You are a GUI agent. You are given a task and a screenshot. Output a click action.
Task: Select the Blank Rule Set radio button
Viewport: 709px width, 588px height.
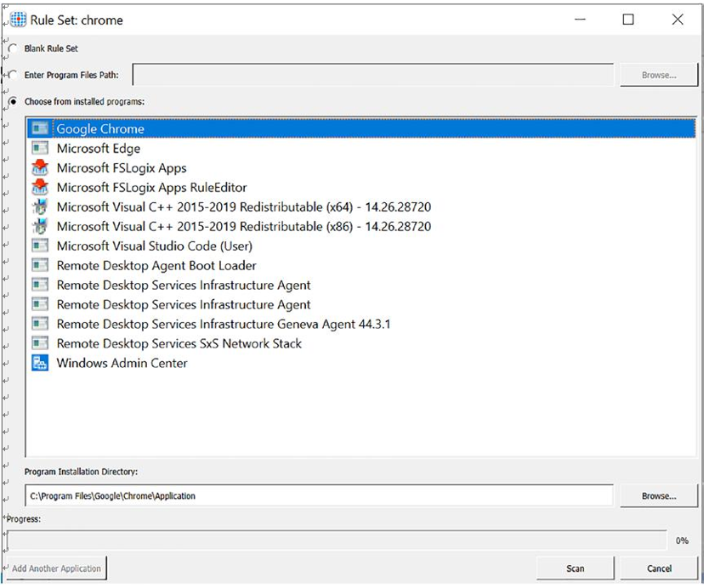[13, 48]
